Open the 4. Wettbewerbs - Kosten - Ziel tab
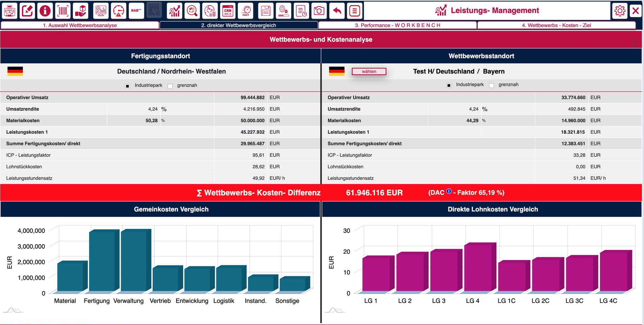Viewport: 644px width, 325px height. point(556,25)
